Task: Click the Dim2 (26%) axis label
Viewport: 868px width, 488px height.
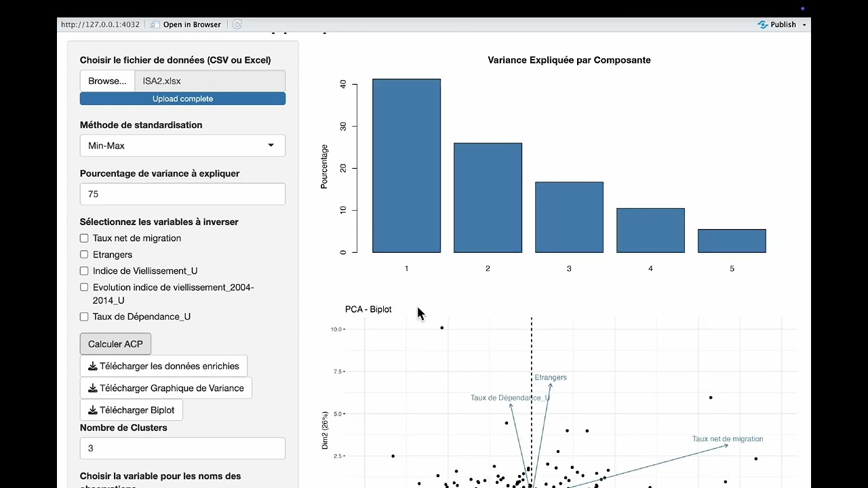Action: (x=325, y=430)
